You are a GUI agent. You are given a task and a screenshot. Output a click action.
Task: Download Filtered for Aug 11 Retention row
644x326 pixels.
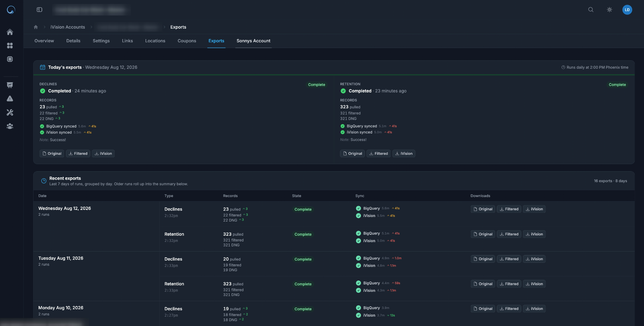509,284
